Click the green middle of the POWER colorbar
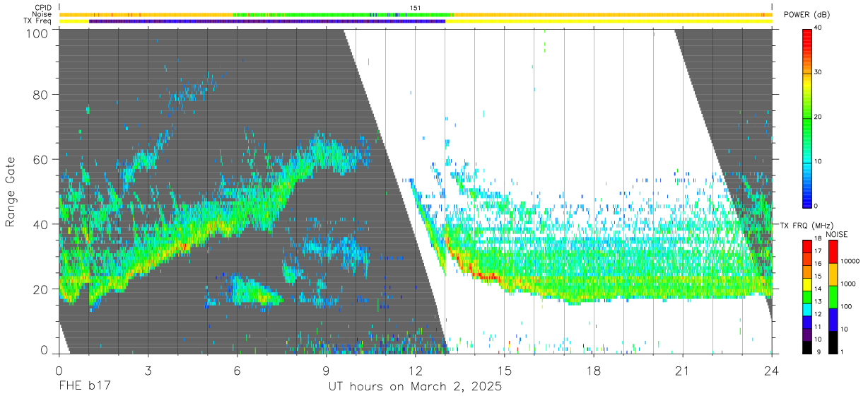The width and height of the screenshot is (868, 401). (x=808, y=117)
